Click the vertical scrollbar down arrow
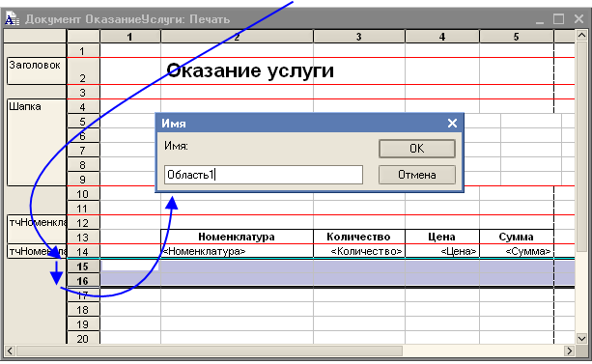This screenshot has width=592, height=364. (581, 338)
